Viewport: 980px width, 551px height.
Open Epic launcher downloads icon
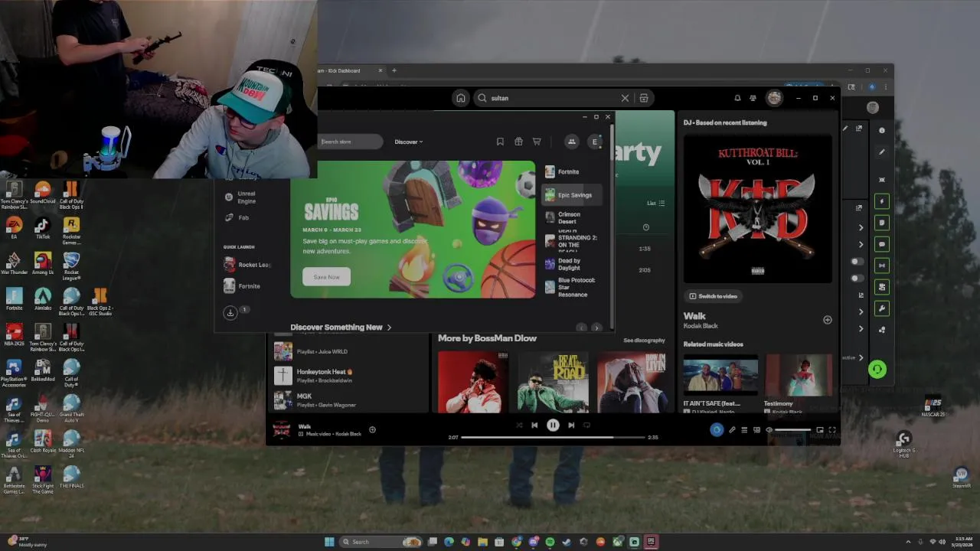click(x=230, y=312)
